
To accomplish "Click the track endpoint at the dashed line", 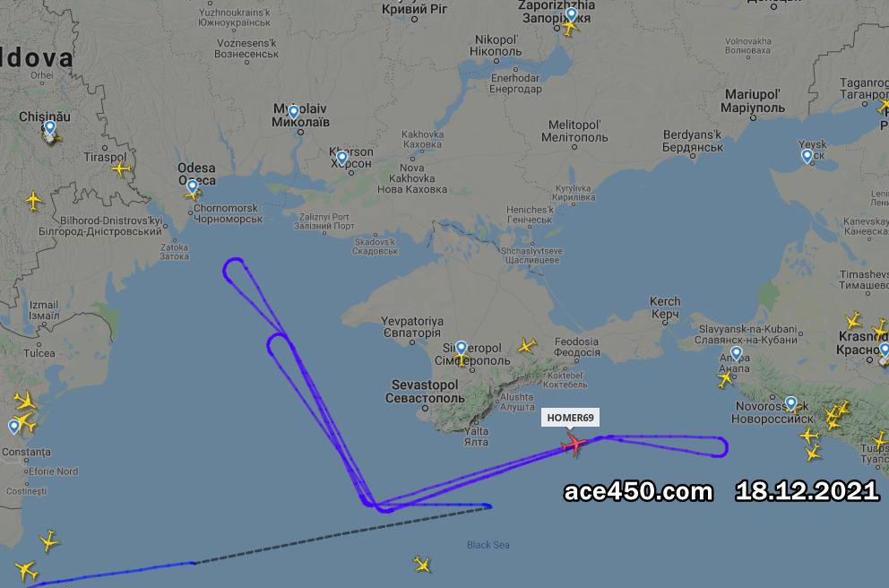I will (489, 506).
